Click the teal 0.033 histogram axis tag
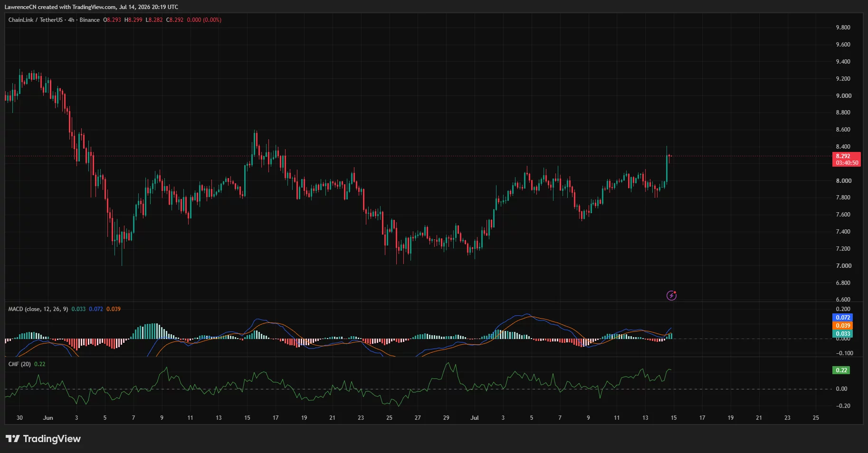The image size is (868, 453). click(843, 334)
